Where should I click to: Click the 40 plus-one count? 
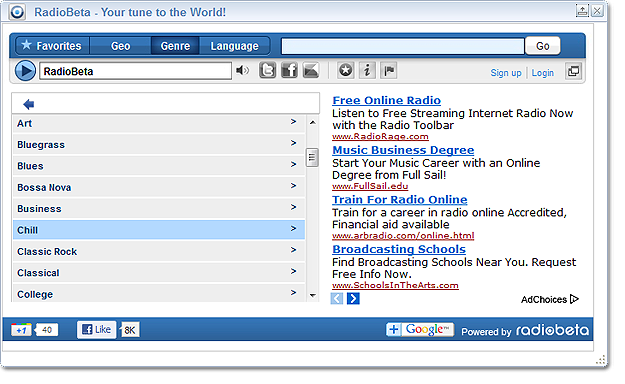pos(47,330)
